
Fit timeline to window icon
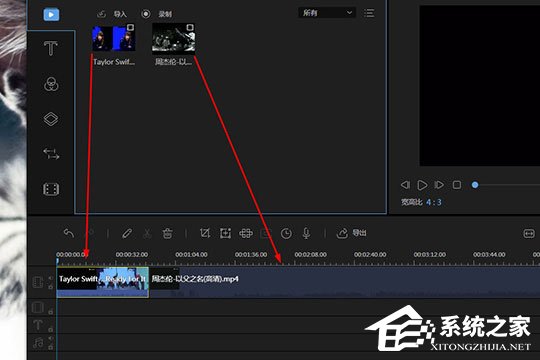tap(529, 234)
